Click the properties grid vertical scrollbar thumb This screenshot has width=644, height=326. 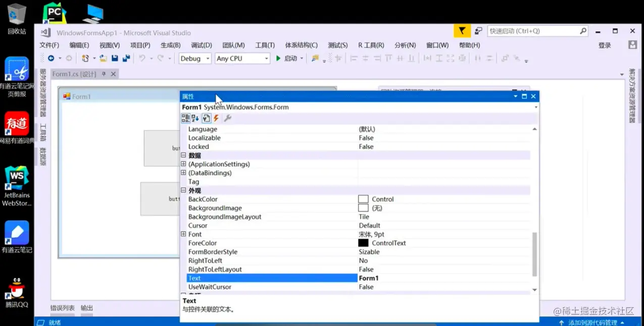pyautogui.click(x=535, y=254)
